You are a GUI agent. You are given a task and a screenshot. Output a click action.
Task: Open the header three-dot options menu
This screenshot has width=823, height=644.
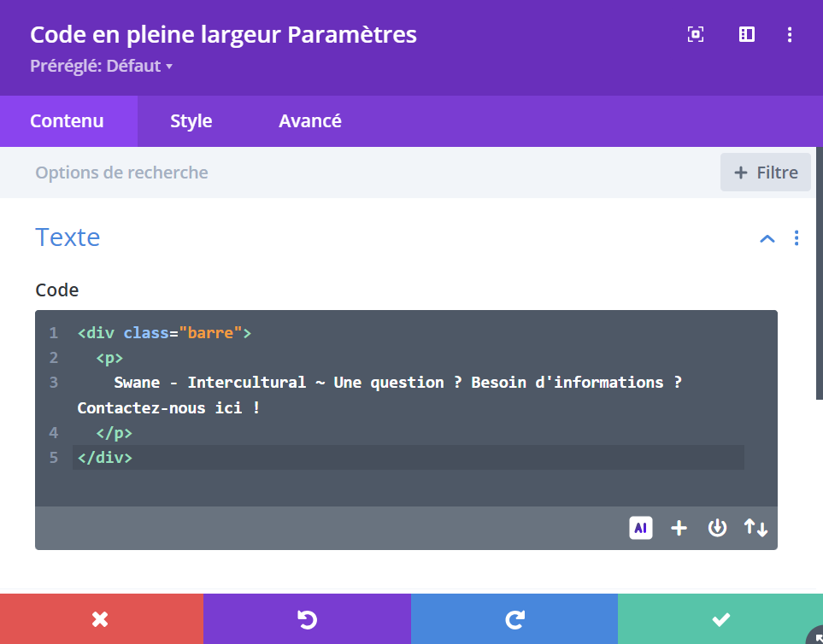coord(790,35)
